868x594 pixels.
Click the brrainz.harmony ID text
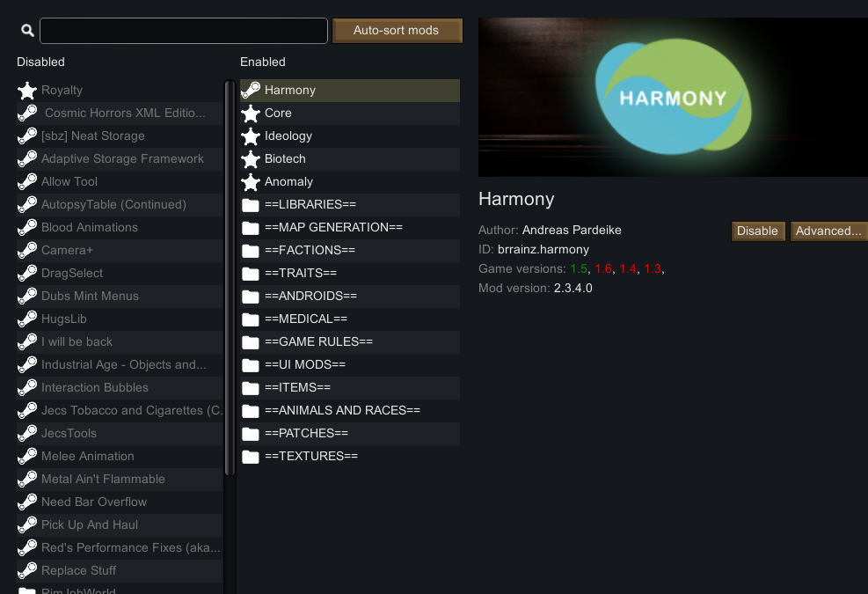click(x=543, y=250)
